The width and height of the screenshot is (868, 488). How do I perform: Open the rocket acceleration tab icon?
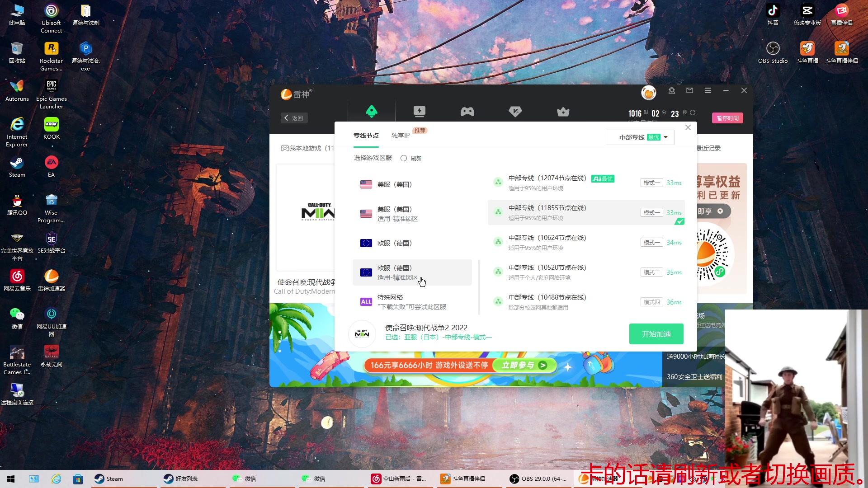[x=372, y=111]
